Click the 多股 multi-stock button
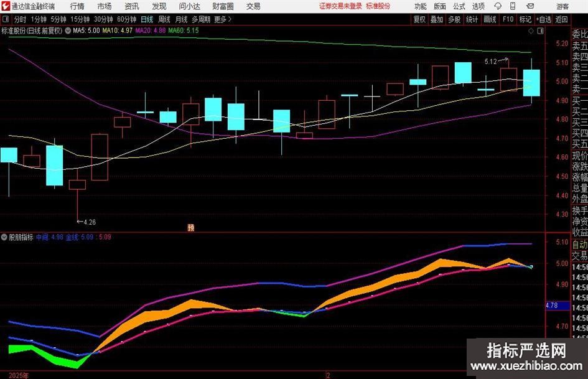588x379 pixels. (x=454, y=19)
